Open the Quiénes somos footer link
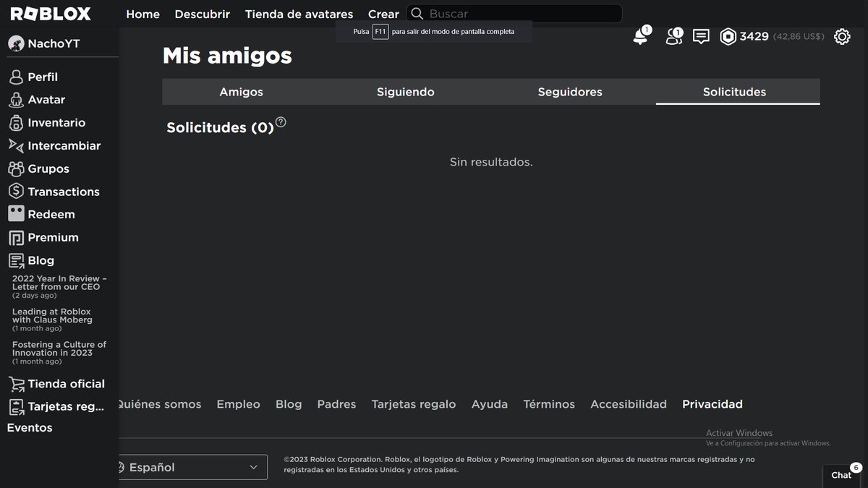This screenshot has height=488, width=868. tap(160, 404)
